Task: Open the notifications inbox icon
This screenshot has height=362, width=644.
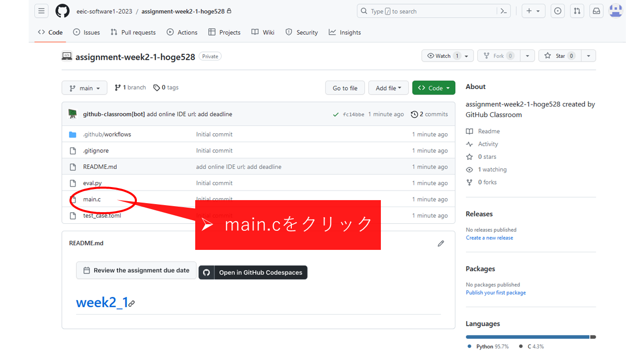Action: [596, 11]
